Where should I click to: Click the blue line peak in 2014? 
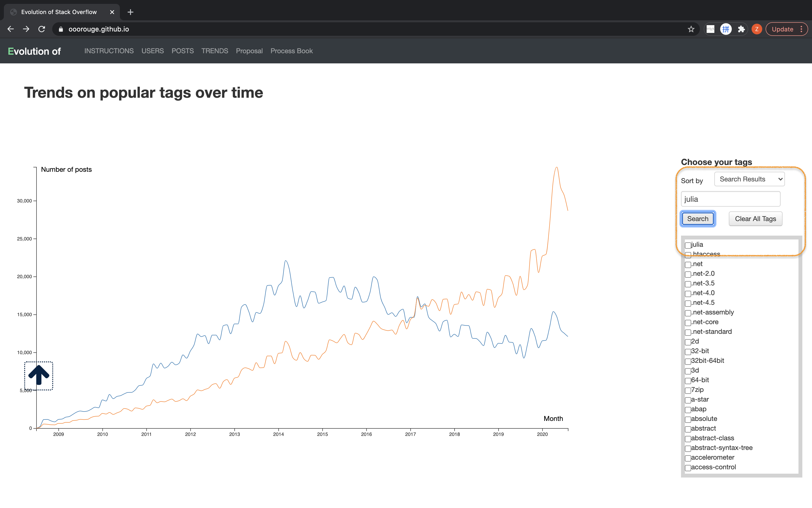[286, 261]
